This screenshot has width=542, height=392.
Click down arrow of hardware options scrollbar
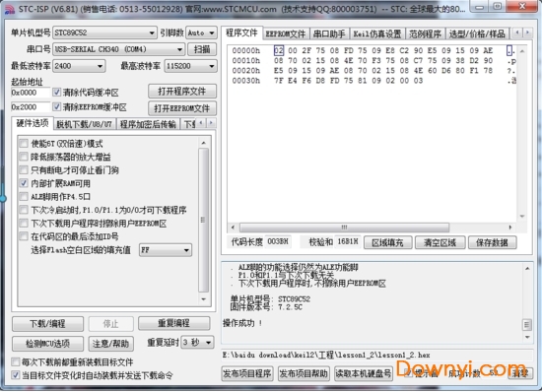click(204, 299)
